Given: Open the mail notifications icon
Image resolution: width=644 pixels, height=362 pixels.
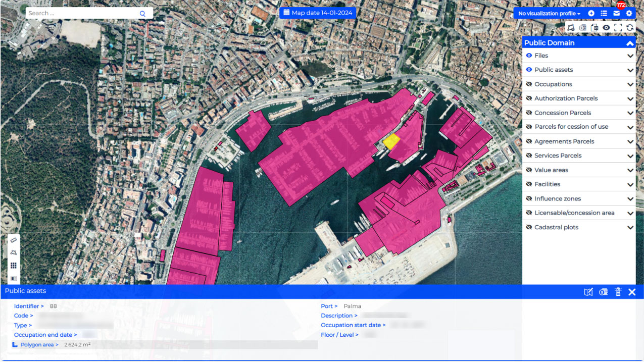Looking at the screenshot, I should tap(617, 14).
